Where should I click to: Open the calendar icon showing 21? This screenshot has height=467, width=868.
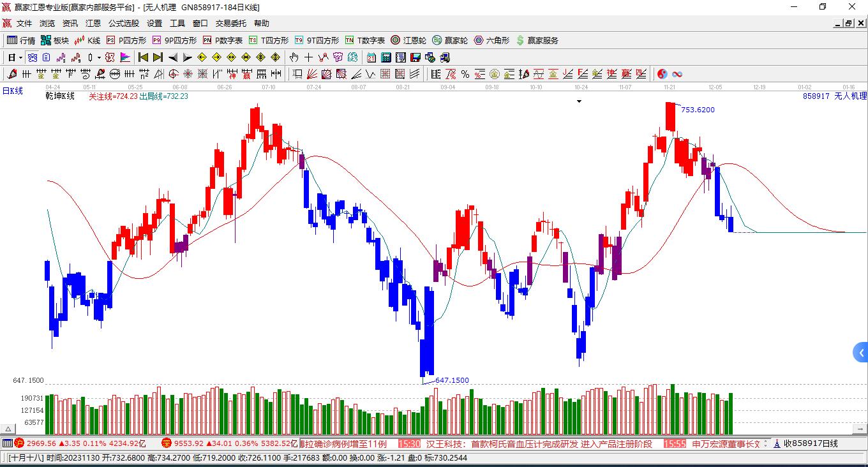(x=371, y=57)
